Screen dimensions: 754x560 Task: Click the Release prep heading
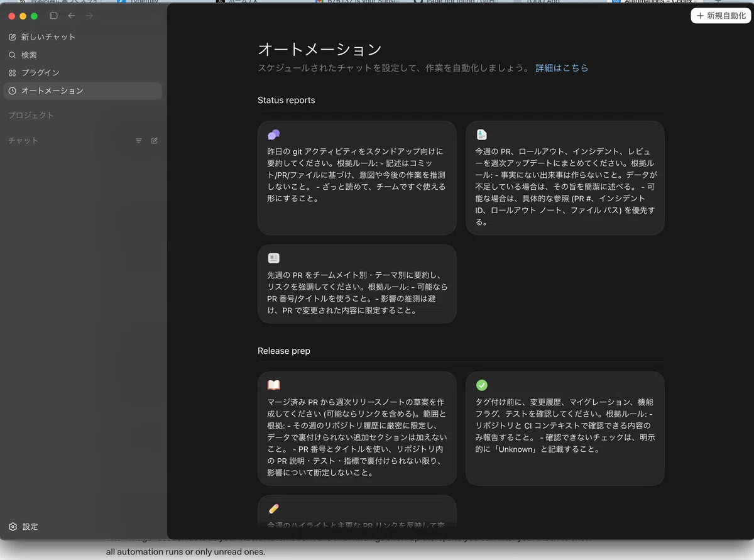pyautogui.click(x=284, y=351)
